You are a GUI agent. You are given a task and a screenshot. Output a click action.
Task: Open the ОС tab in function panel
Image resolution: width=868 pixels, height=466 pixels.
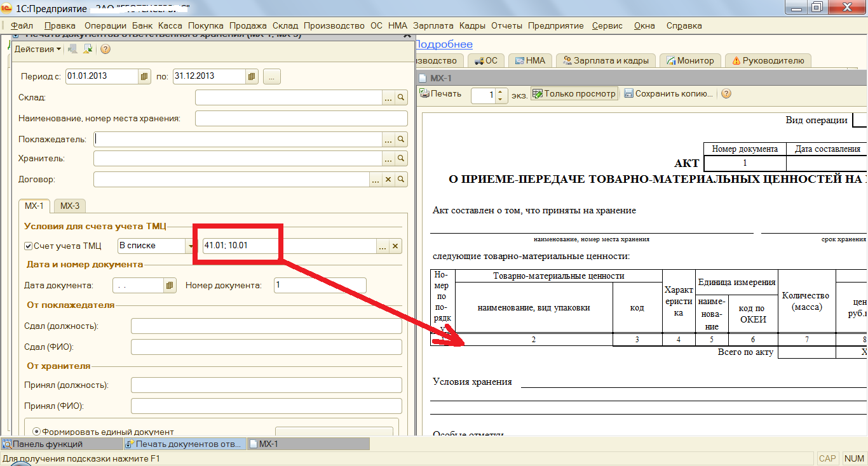(x=486, y=61)
